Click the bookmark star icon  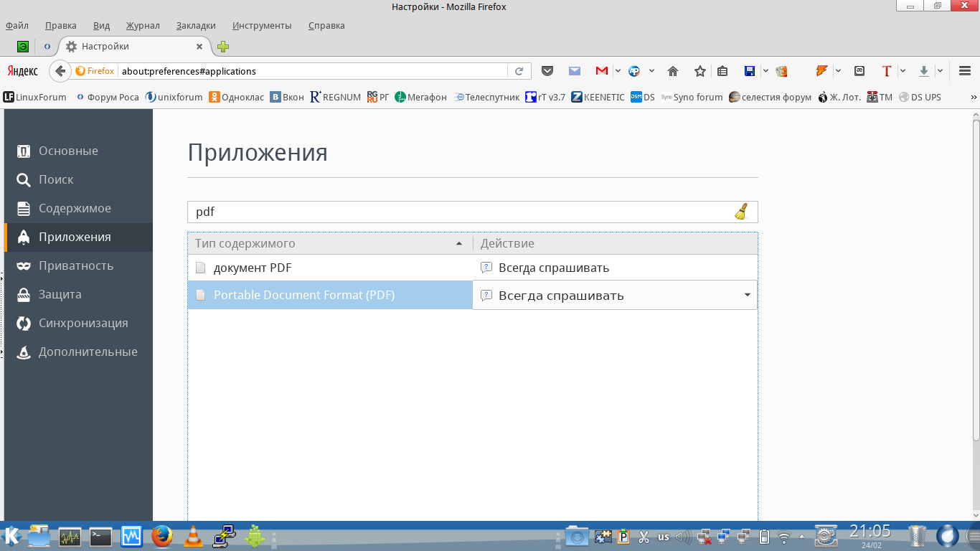(700, 71)
